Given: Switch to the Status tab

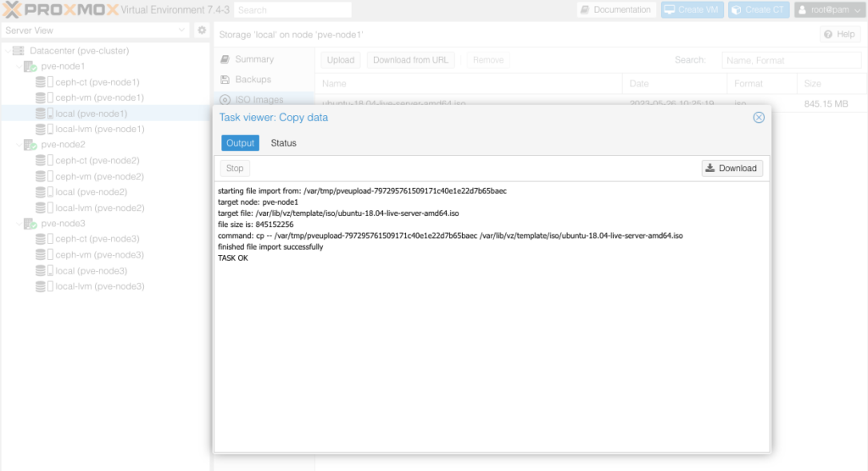Looking at the screenshot, I should point(283,143).
